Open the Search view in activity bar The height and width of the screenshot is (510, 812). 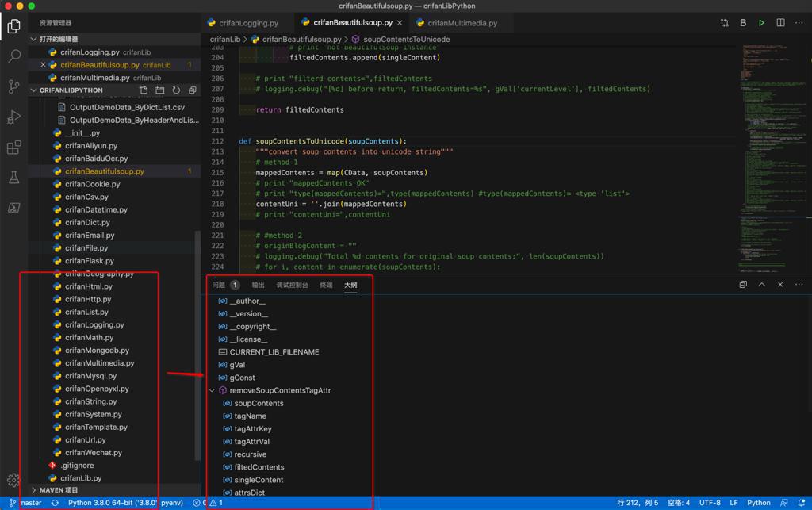(x=14, y=56)
